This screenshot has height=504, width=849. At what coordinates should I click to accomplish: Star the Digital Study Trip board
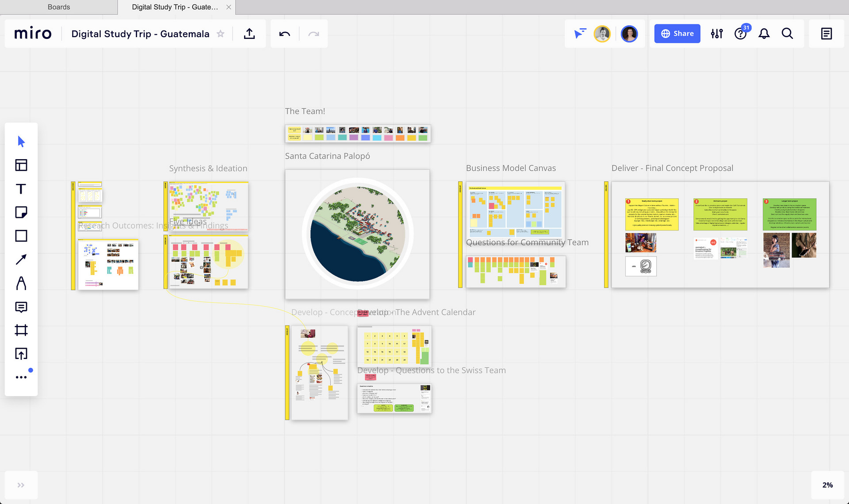(220, 34)
